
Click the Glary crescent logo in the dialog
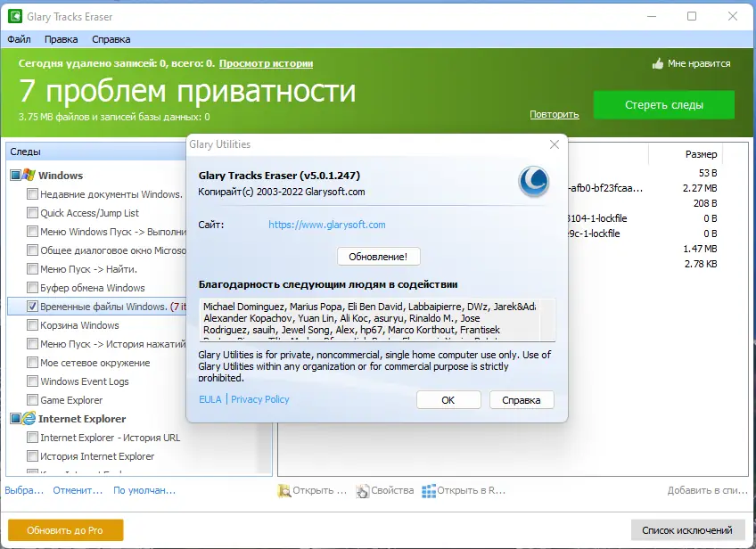[534, 182]
